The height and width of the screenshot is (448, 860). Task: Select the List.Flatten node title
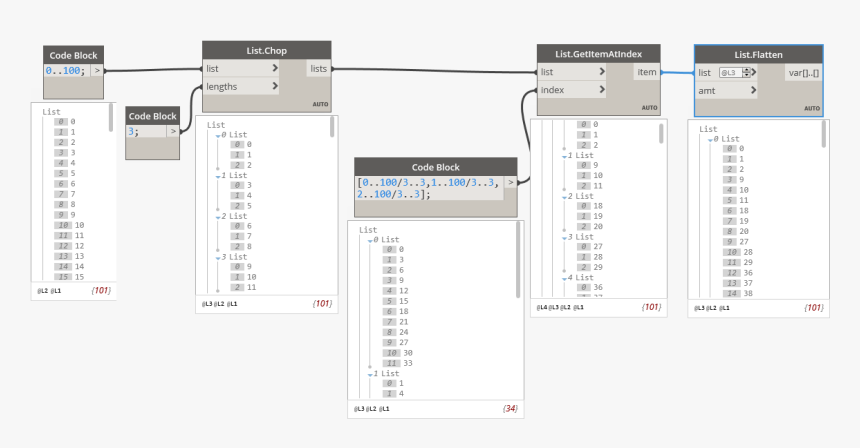[x=759, y=54]
